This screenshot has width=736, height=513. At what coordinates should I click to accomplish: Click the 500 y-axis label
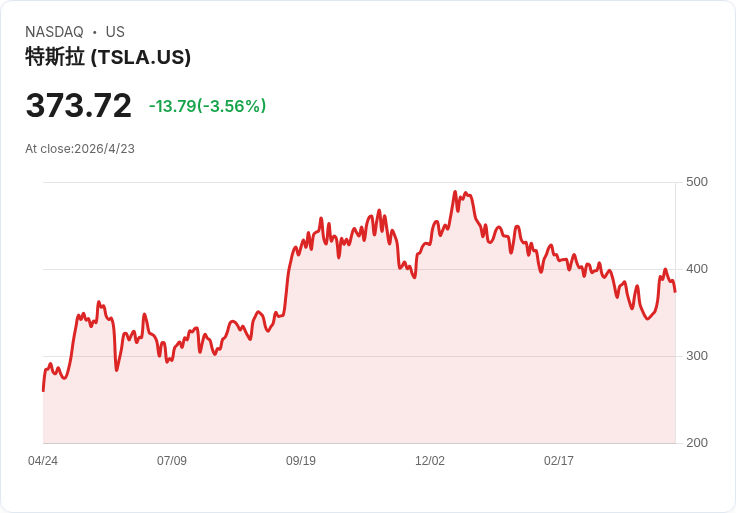pos(696,182)
